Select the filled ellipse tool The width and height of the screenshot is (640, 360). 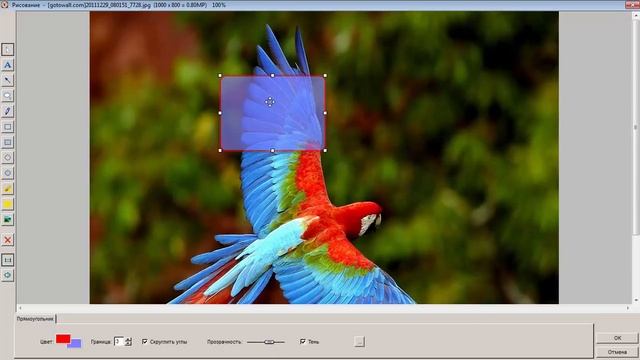[x=7, y=173]
